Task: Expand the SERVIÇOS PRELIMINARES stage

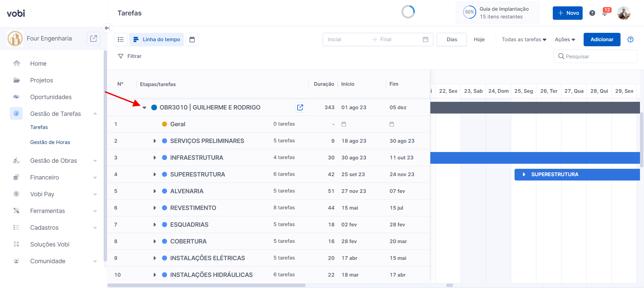Action: click(155, 141)
